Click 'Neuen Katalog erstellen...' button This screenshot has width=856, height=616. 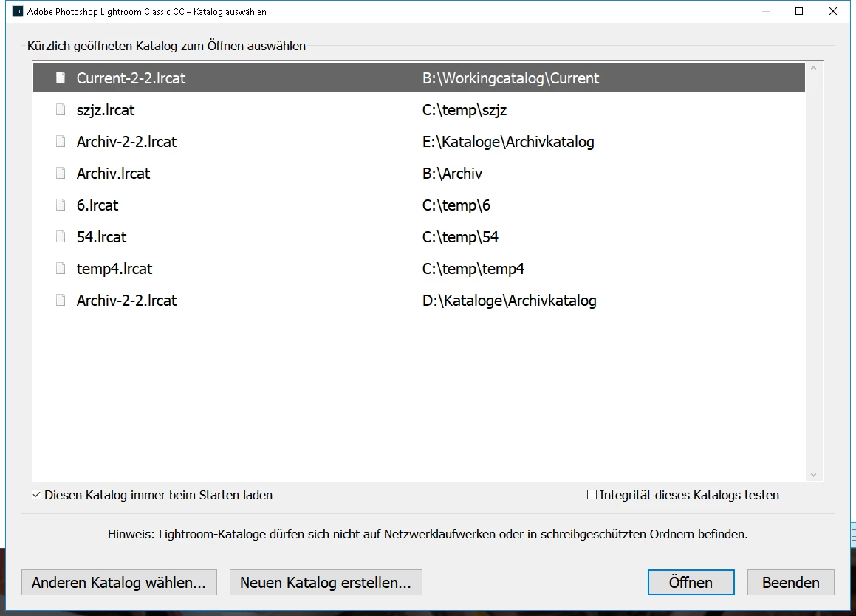tap(326, 583)
